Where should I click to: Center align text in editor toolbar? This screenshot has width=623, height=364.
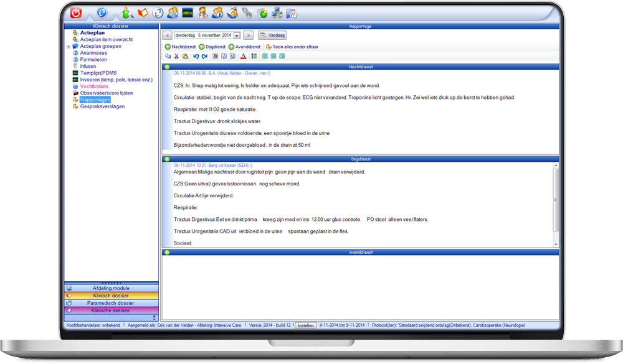pos(273,57)
